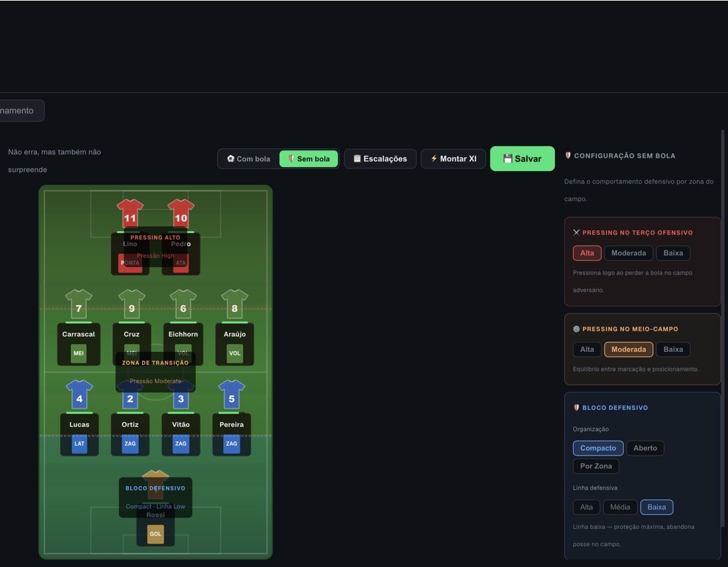728x567 pixels.
Task: Click the ZAG position badge under Pereira
Action: pyautogui.click(x=231, y=444)
